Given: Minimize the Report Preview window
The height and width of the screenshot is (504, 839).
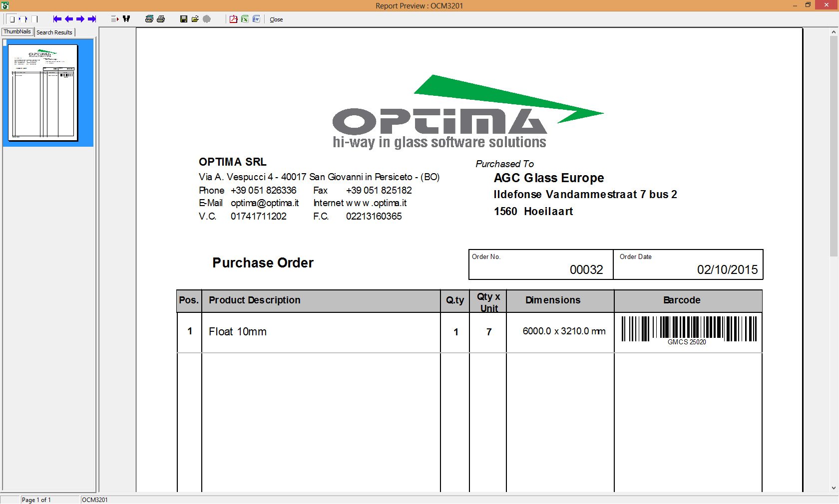Looking at the screenshot, I should point(795,5).
